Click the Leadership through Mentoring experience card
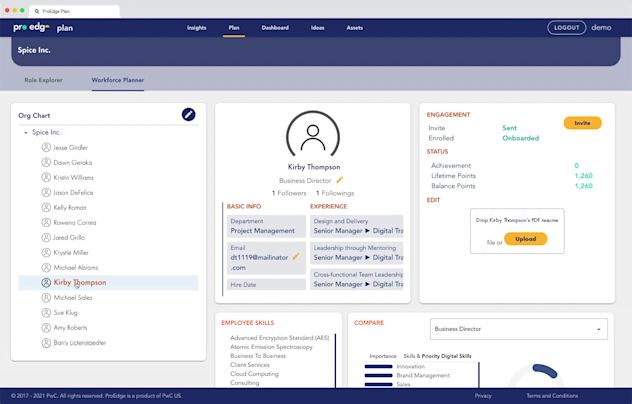This screenshot has height=404, width=632. [x=357, y=253]
